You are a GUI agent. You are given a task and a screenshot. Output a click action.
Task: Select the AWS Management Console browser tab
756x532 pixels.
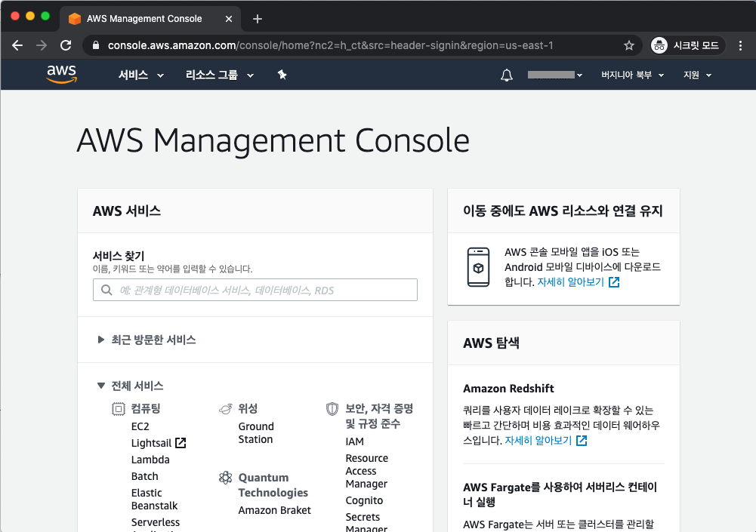(150, 19)
